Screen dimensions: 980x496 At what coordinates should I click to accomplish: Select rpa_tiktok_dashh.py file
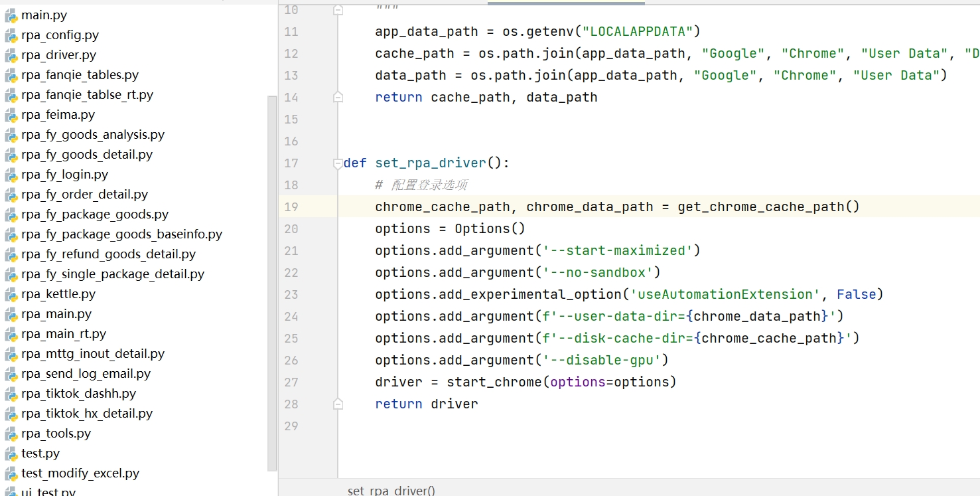tap(78, 393)
